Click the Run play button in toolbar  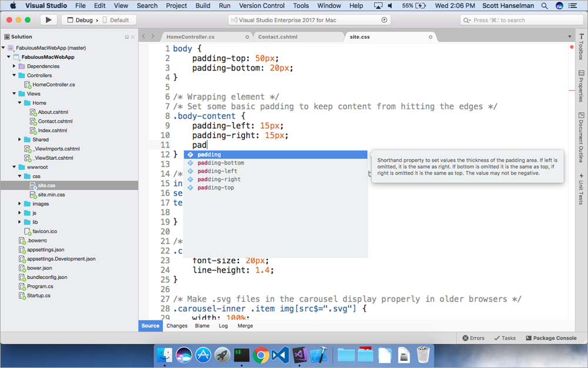pyautogui.click(x=48, y=20)
